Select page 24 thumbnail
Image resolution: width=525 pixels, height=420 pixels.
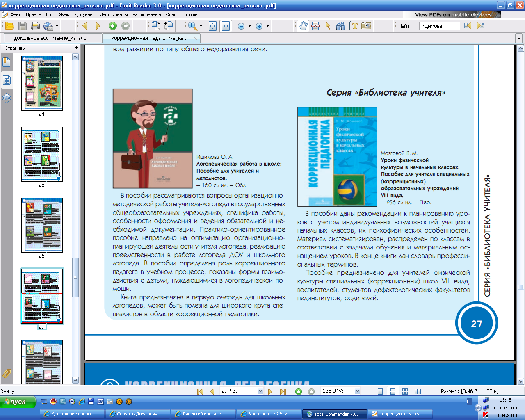[x=42, y=83]
